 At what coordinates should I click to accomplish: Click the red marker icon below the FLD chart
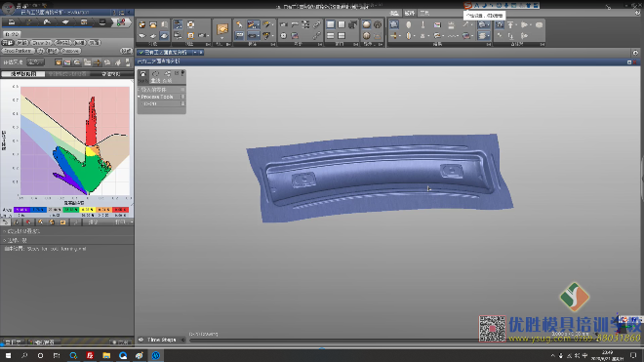tap(28, 222)
